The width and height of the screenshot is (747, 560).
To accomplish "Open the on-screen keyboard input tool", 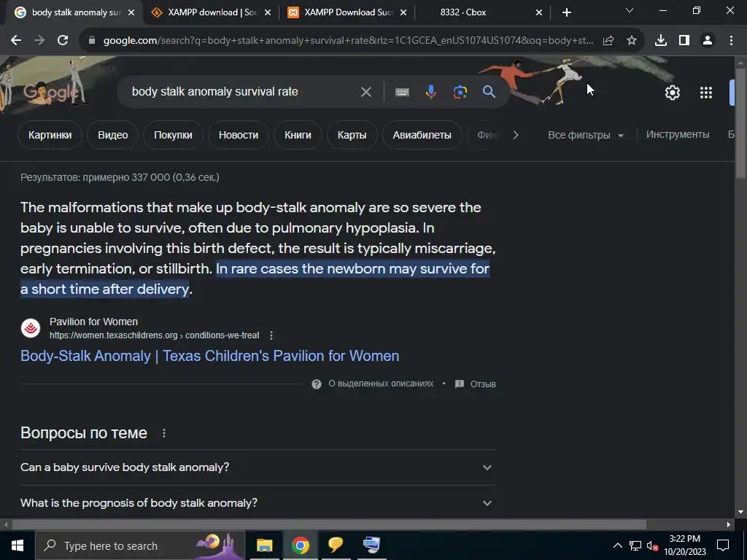I will click(402, 92).
